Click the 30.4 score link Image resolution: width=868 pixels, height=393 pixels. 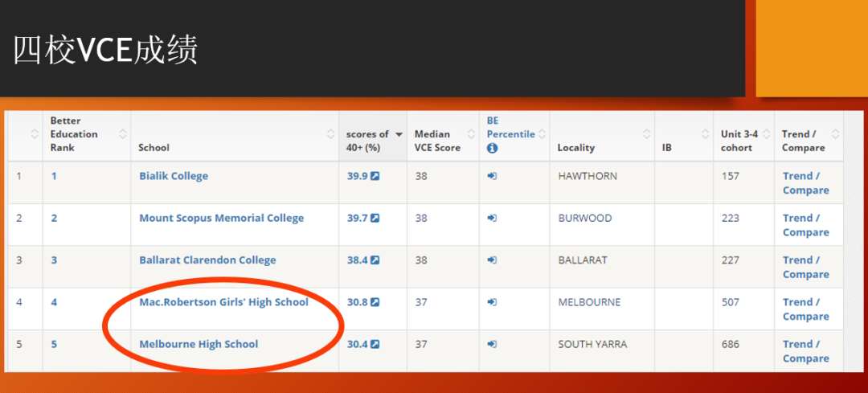click(x=357, y=344)
